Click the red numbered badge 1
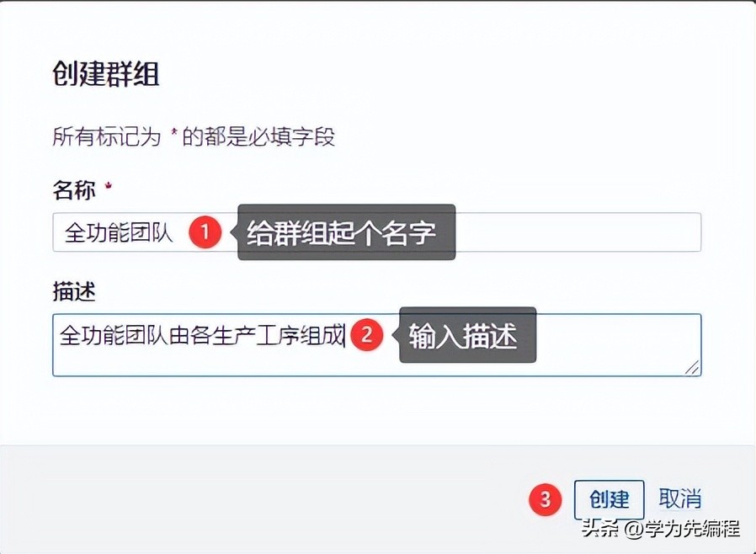This screenshot has height=554, width=756. [204, 233]
